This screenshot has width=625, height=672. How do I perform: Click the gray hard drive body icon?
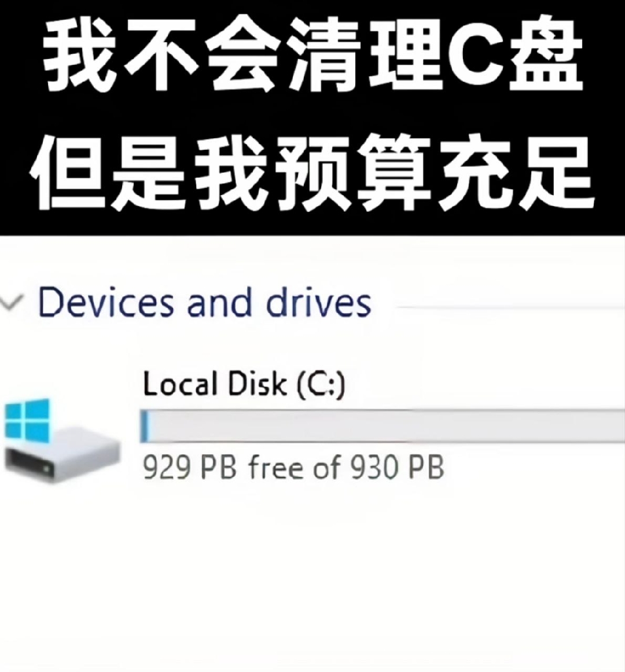(62, 458)
